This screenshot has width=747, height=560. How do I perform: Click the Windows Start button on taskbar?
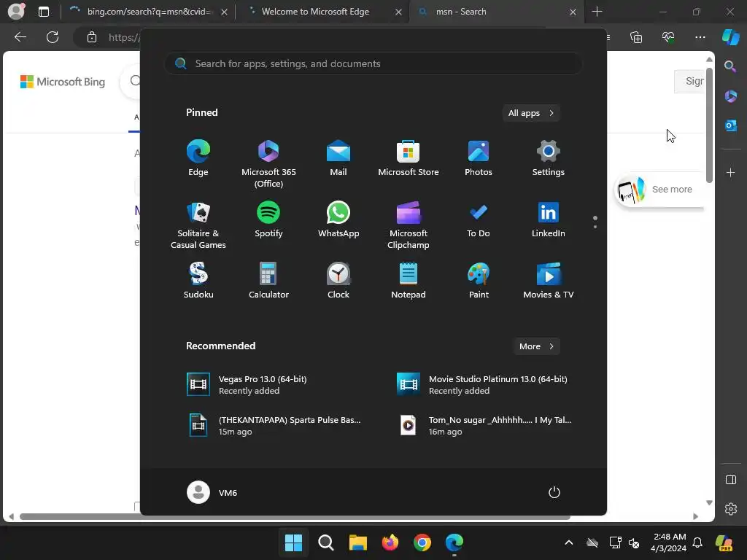click(293, 542)
